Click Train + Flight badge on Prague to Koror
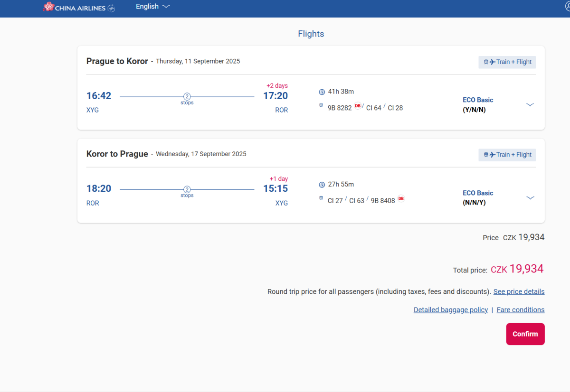Screen dimensions: 570x392 (507, 62)
